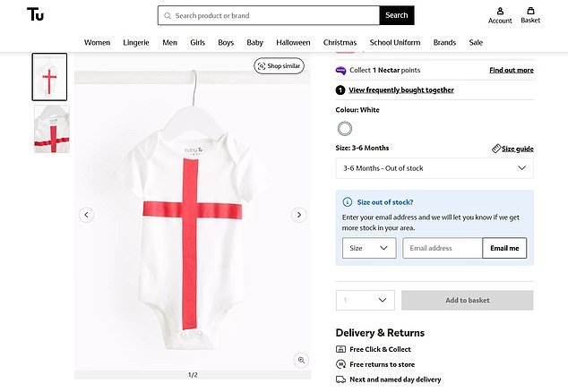Open the Size dropdown in stock alert
Screen dimensions: 568x392
click(369, 248)
